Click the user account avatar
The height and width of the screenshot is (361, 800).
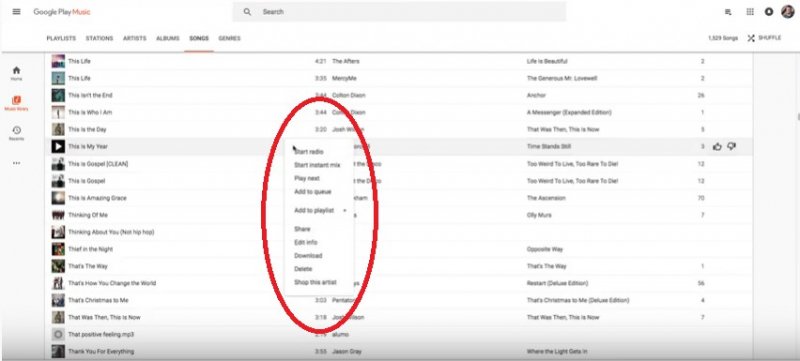click(x=787, y=12)
